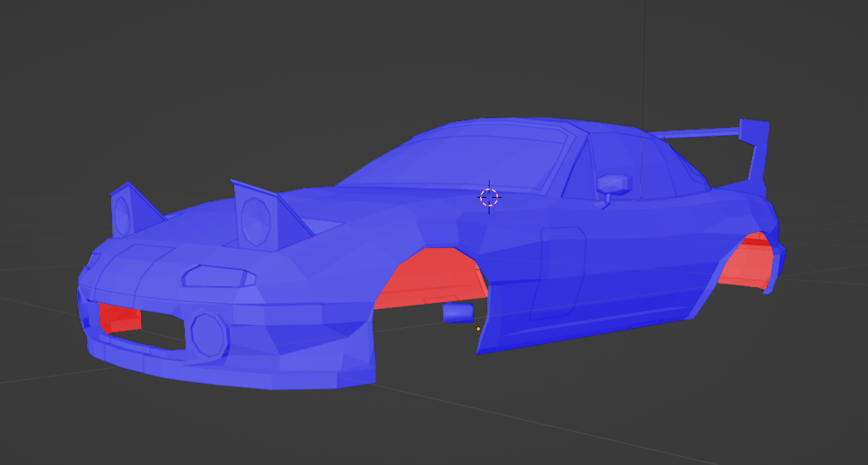Image resolution: width=868 pixels, height=465 pixels.
Task: Select the red block in bumper intake
Action: click(x=119, y=317)
